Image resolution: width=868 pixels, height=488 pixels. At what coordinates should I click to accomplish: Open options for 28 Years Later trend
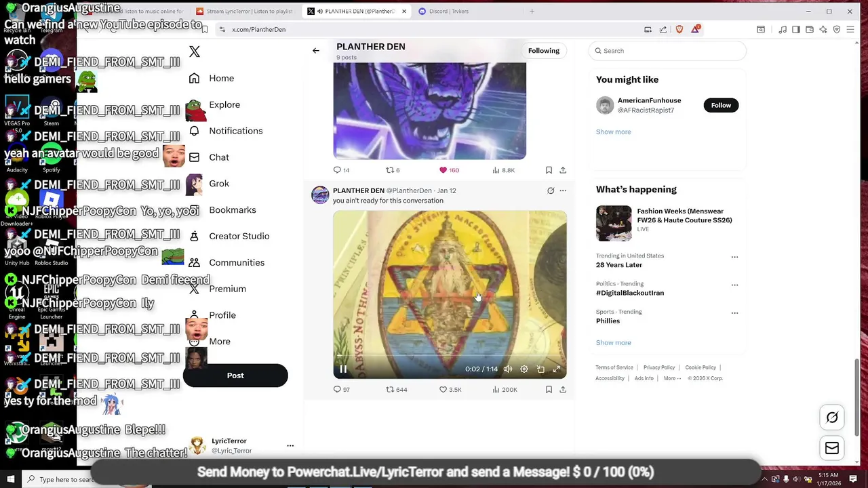(734, 258)
